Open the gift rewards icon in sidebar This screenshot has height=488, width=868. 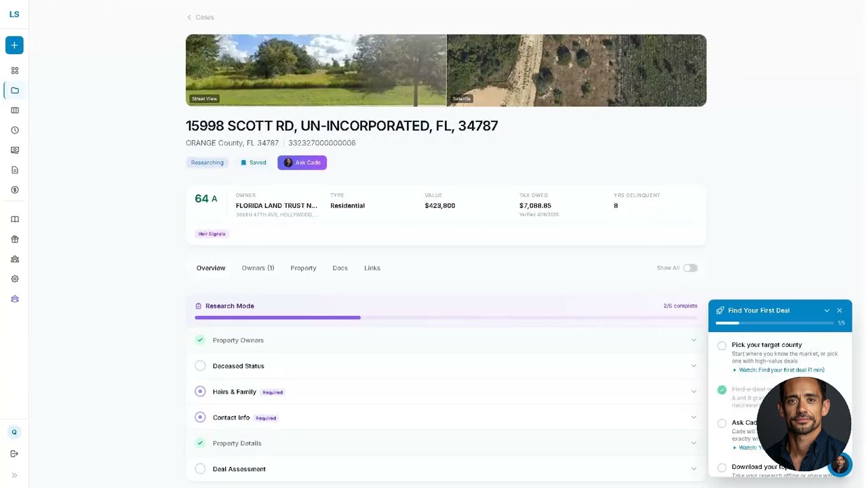pos(15,239)
